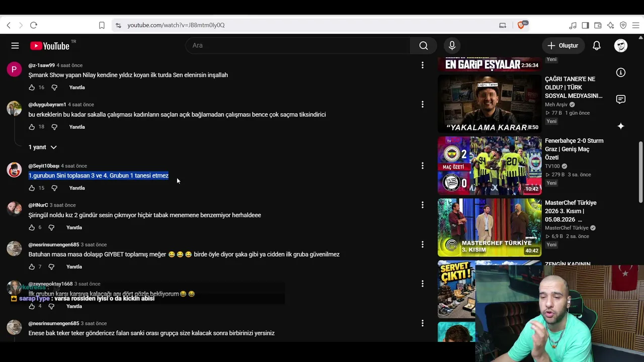Bookmark this page in the address bar
Viewport: 644px width, 362px height.
pyautogui.click(x=102, y=25)
